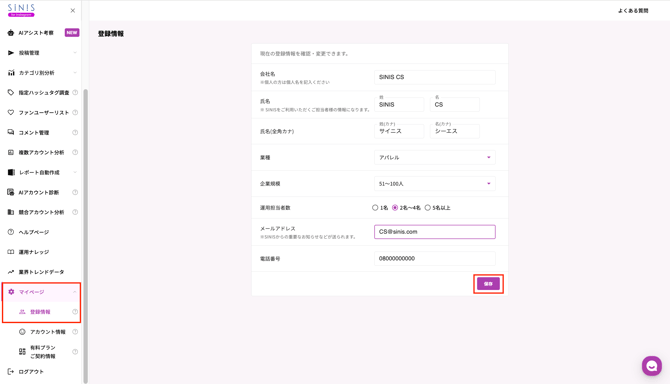Image resolution: width=670 pixels, height=384 pixels.
Task: Select the 5名以上 radio option
Action: tap(428, 208)
